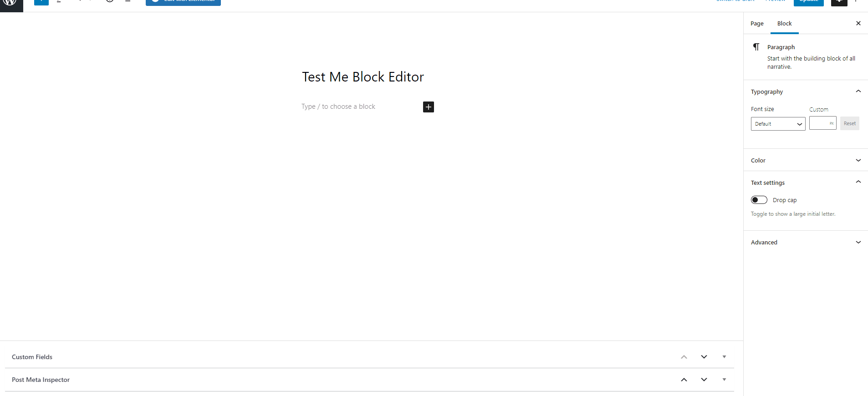
Task: Click the WordPress logo icon
Action: click(x=10, y=3)
